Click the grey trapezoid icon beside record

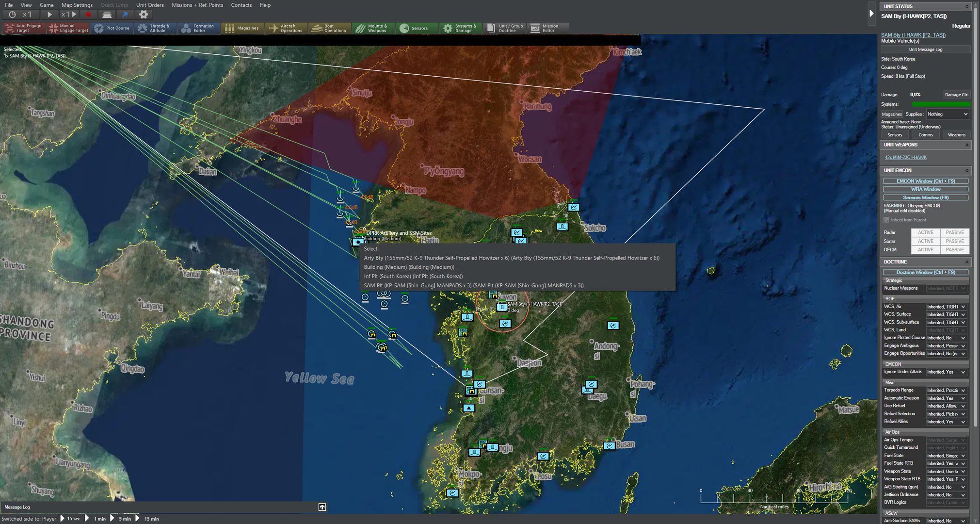click(x=107, y=15)
